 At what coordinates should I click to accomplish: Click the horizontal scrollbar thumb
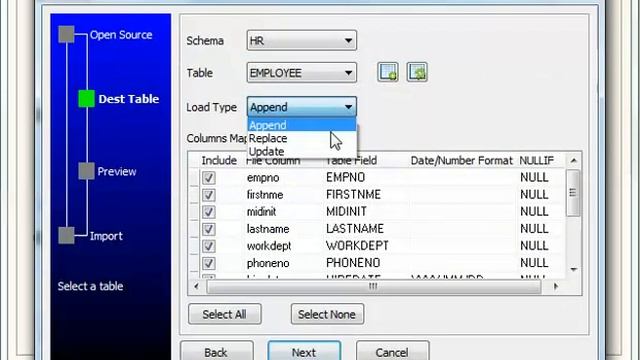373,287
